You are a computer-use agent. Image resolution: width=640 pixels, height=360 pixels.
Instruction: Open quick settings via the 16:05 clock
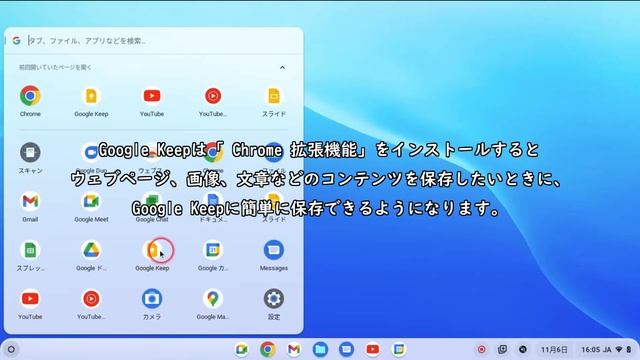(x=607, y=350)
